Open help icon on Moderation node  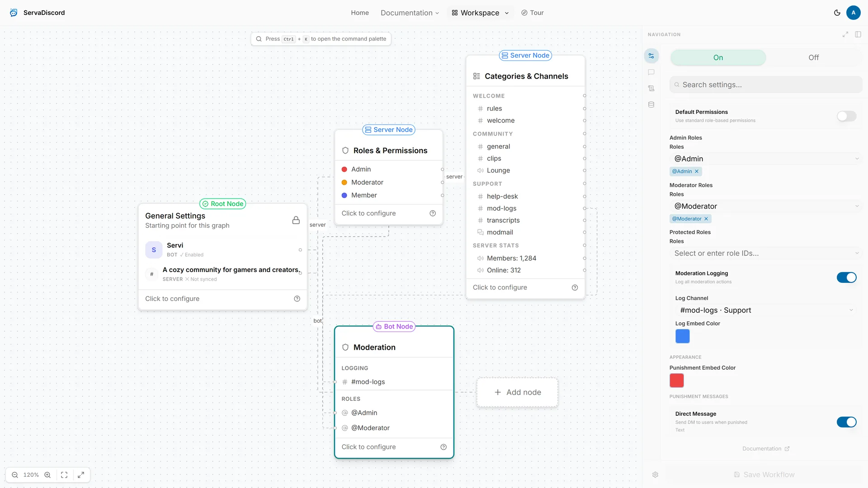point(443,447)
